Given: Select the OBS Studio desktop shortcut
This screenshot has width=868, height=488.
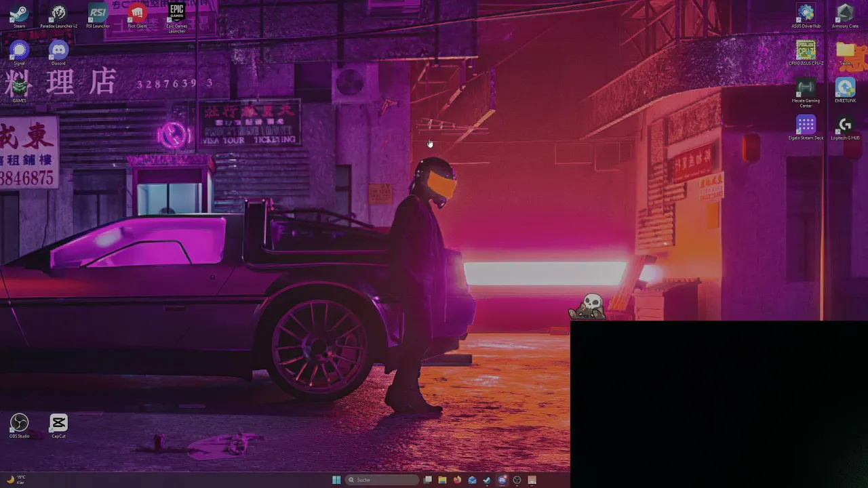Looking at the screenshot, I should (x=19, y=426).
